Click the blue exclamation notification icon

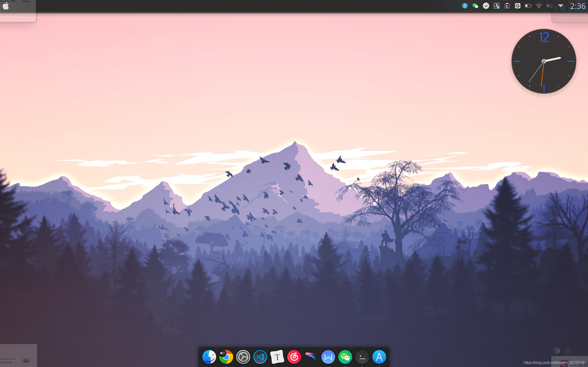click(465, 6)
